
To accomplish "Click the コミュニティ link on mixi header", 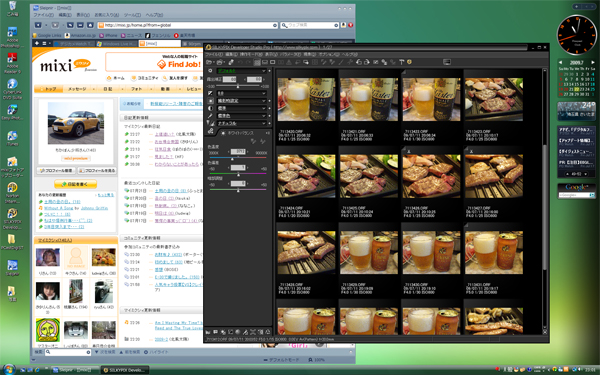I will pyautogui.click(x=145, y=78).
